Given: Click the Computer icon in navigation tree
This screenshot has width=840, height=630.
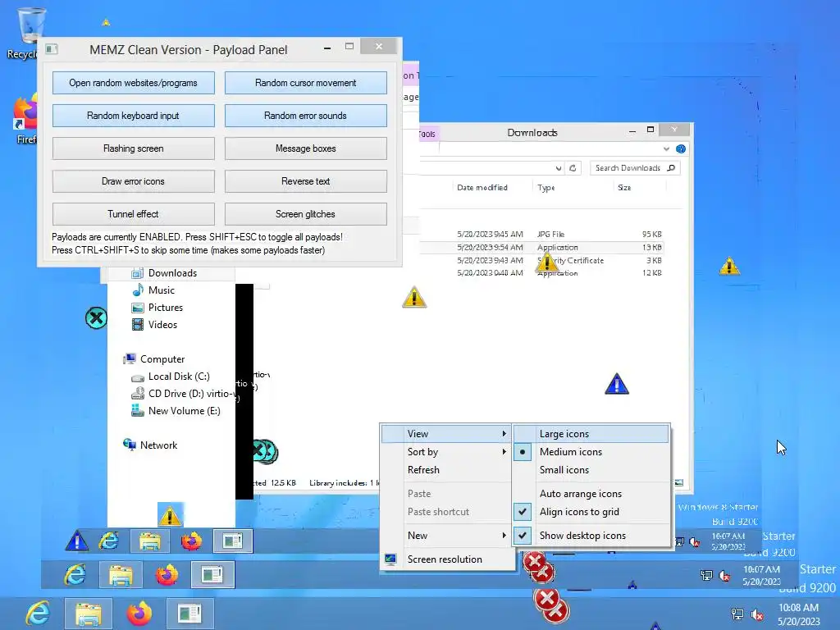Looking at the screenshot, I should (130, 359).
